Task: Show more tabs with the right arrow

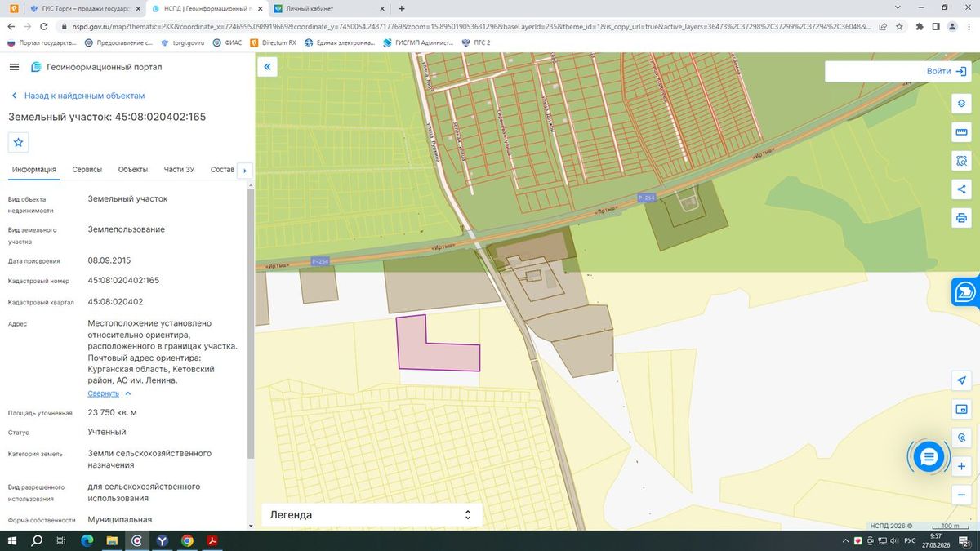Action: (244, 170)
